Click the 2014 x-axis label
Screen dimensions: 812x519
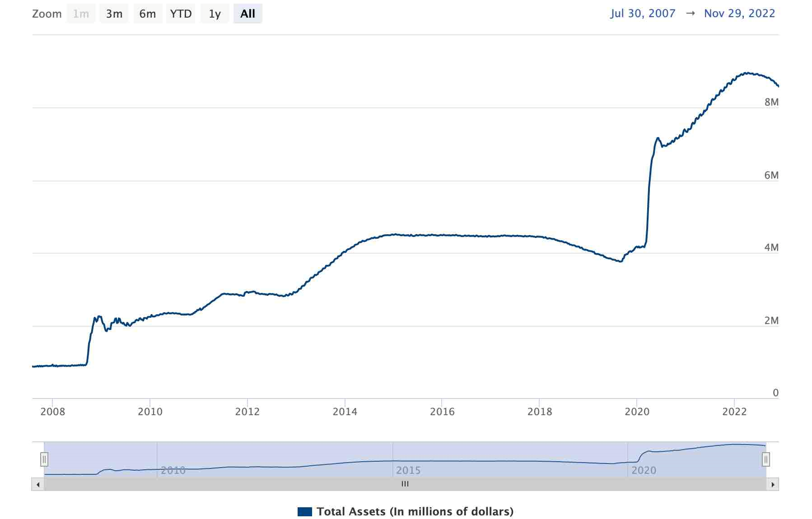[345, 412]
